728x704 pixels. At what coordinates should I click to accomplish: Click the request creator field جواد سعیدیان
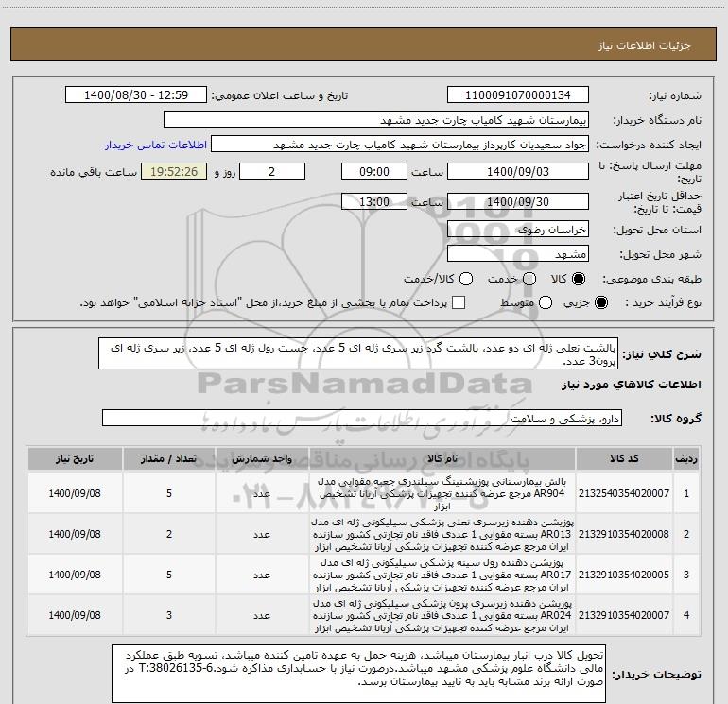pyautogui.click(x=400, y=145)
